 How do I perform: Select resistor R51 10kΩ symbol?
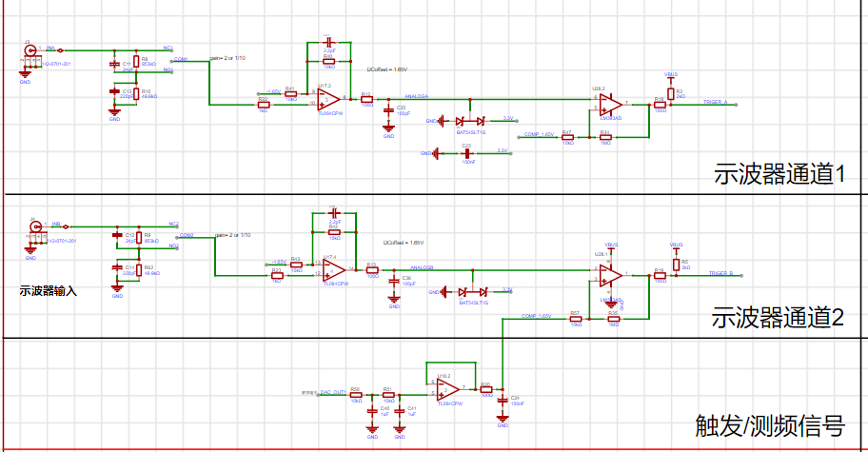click(x=388, y=395)
